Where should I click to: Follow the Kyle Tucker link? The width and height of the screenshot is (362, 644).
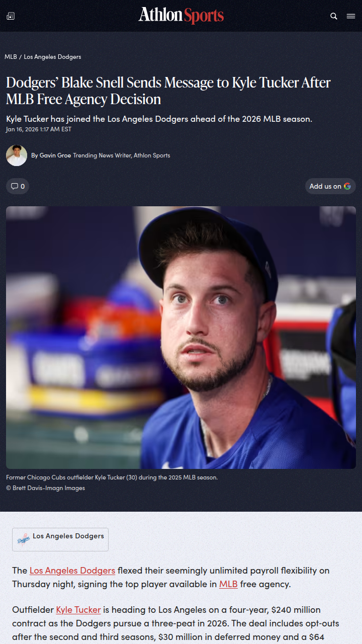pyautogui.click(x=78, y=610)
